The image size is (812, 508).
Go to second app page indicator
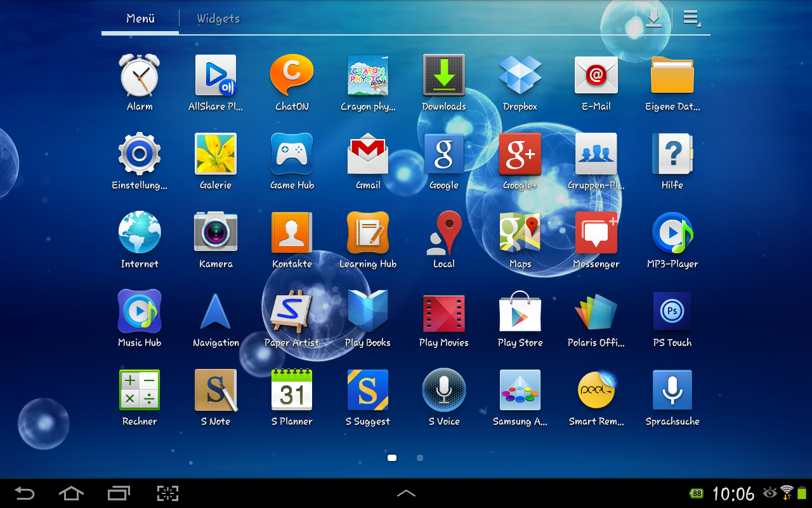click(420, 457)
